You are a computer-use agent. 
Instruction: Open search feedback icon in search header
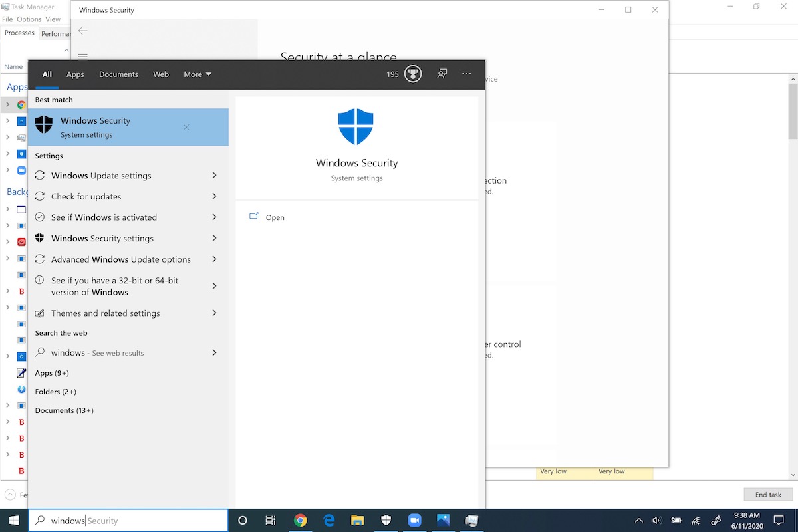click(x=442, y=74)
